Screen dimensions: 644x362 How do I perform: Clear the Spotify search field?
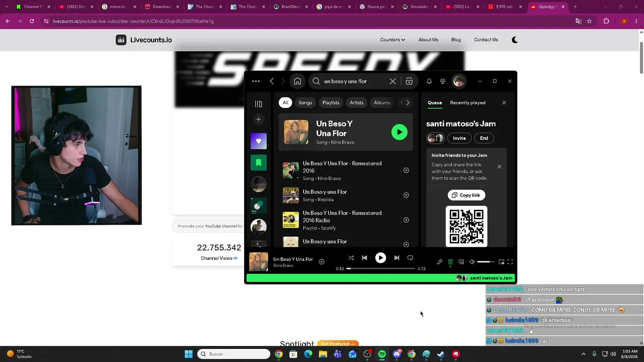392,81
